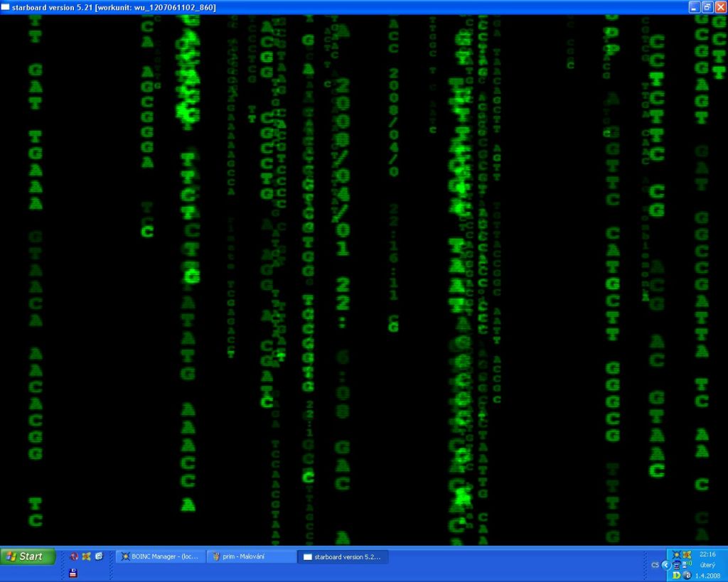Open the wireless network tray icon

[687, 565]
